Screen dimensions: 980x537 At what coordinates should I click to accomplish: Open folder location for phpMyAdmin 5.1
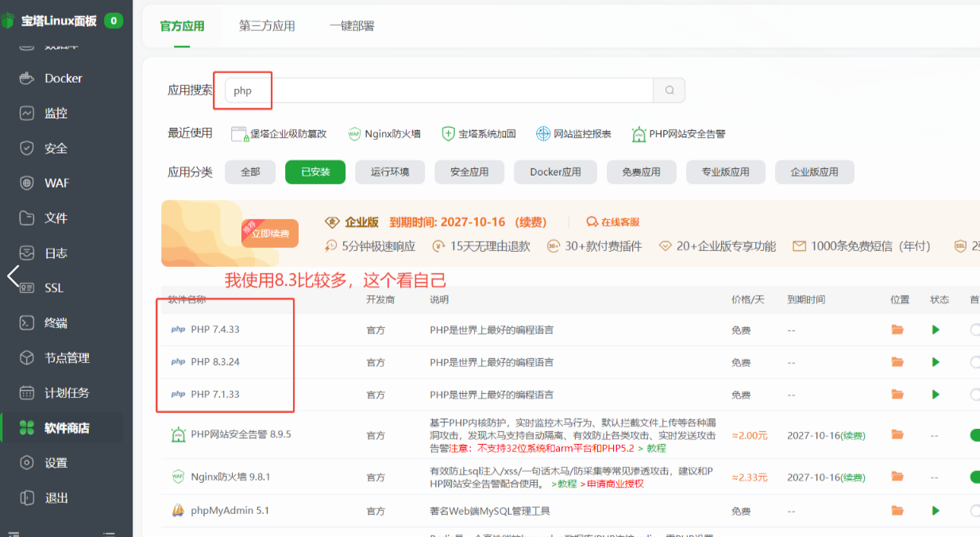897,510
